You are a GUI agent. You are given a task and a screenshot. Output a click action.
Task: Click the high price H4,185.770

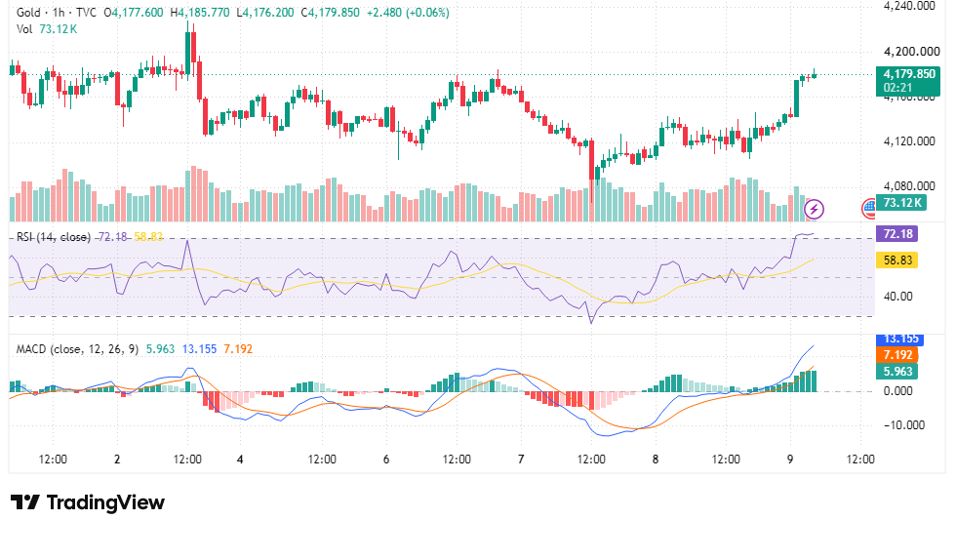(x=199, y=13)
